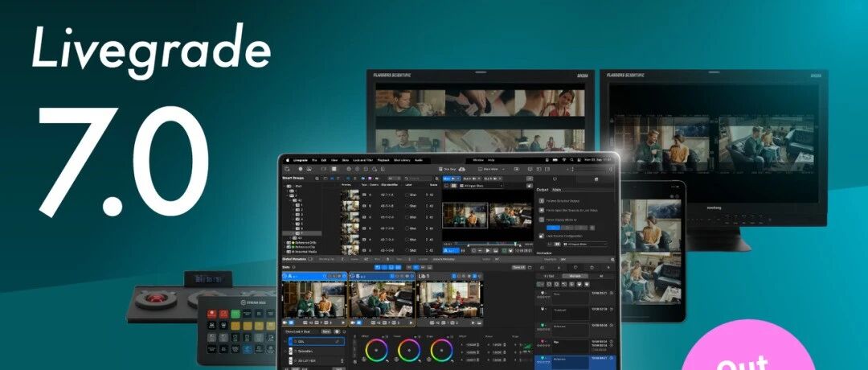The image size is (868, 370).
Task: Click the play icon under Lib 1 preview
Action: (473, 323)
